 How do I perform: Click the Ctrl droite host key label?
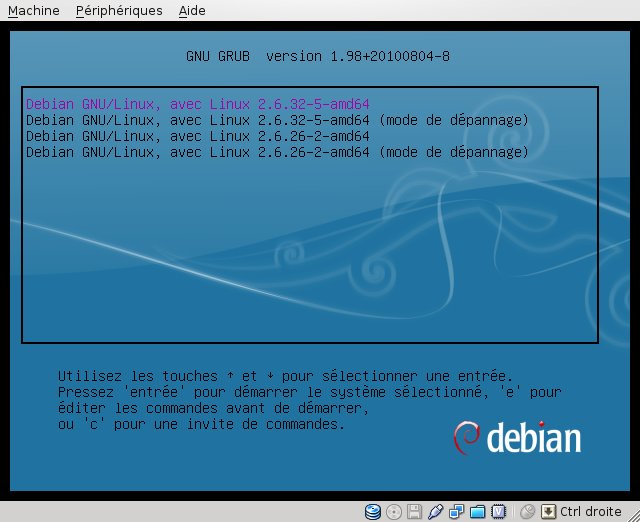[591, 511]
